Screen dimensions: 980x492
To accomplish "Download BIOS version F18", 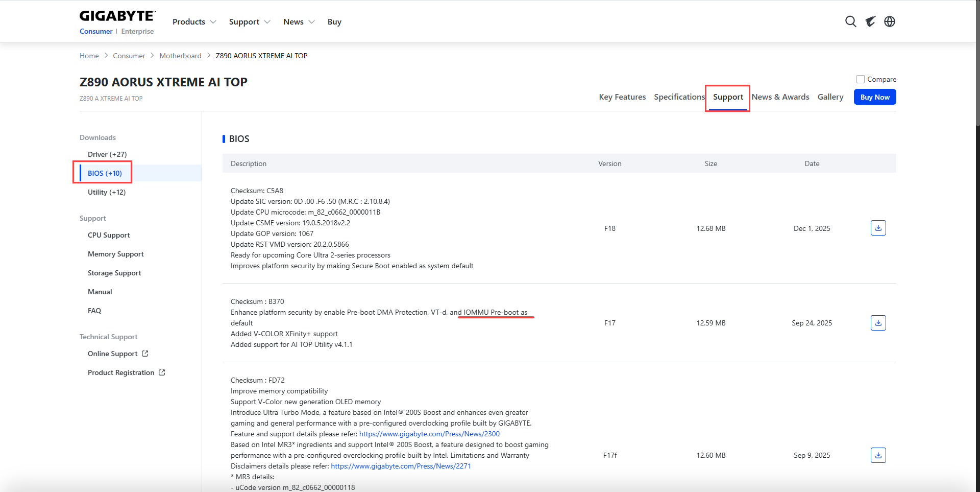I will pos(878,228).
